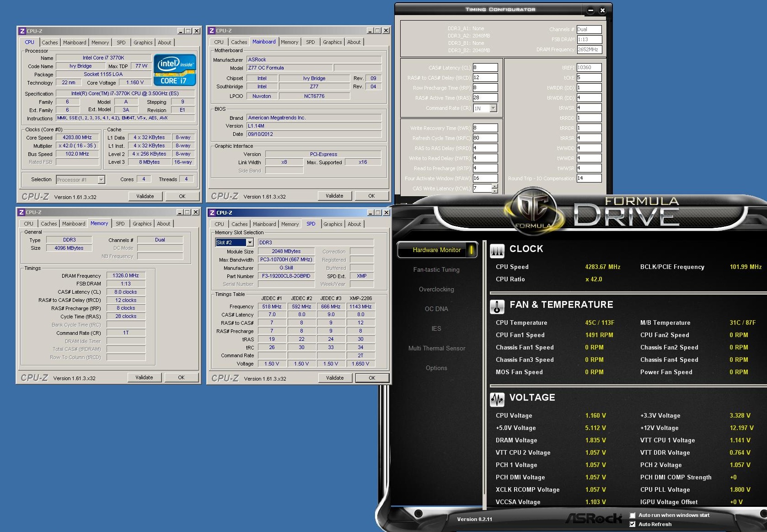Click Validate button in Mainboard window

334,196
